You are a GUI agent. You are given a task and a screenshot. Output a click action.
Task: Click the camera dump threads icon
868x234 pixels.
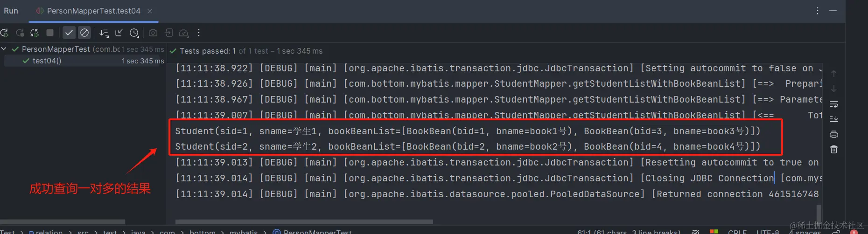tap(153, 33)
